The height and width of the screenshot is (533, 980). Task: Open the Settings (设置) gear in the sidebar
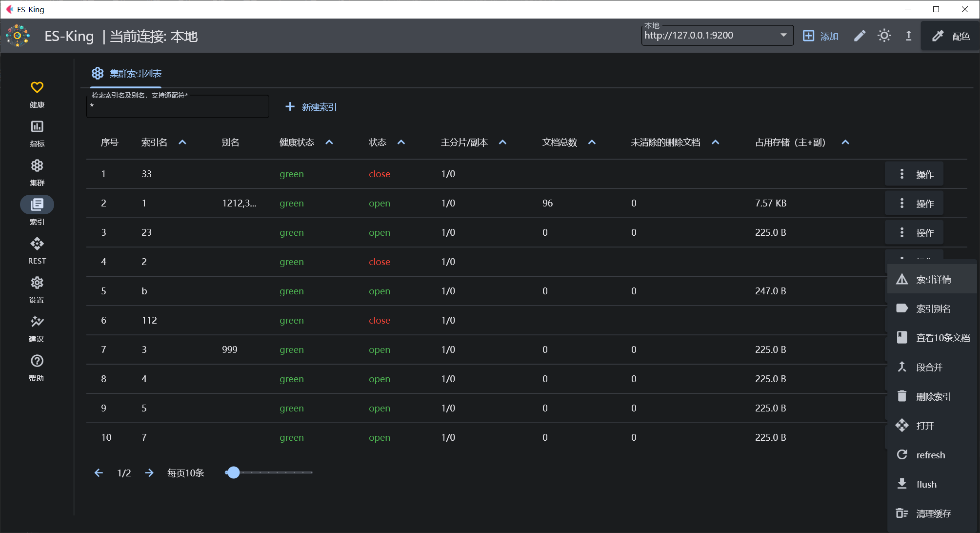(37, 283)
